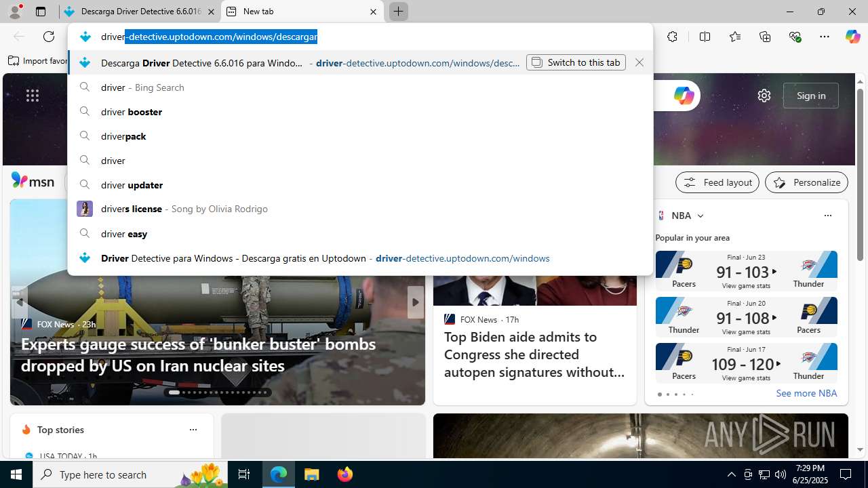
Task: Click Personalize button
Action: click(x=806, y=182)
